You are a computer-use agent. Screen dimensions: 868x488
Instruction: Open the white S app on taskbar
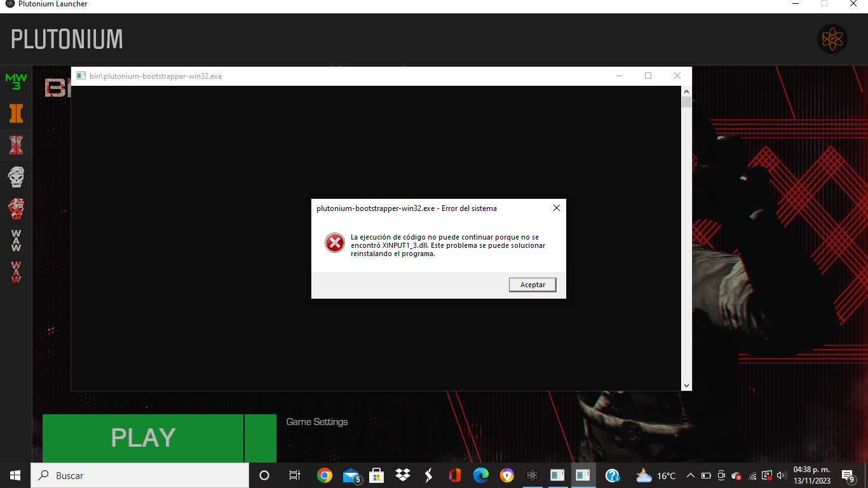coord(428,475)
